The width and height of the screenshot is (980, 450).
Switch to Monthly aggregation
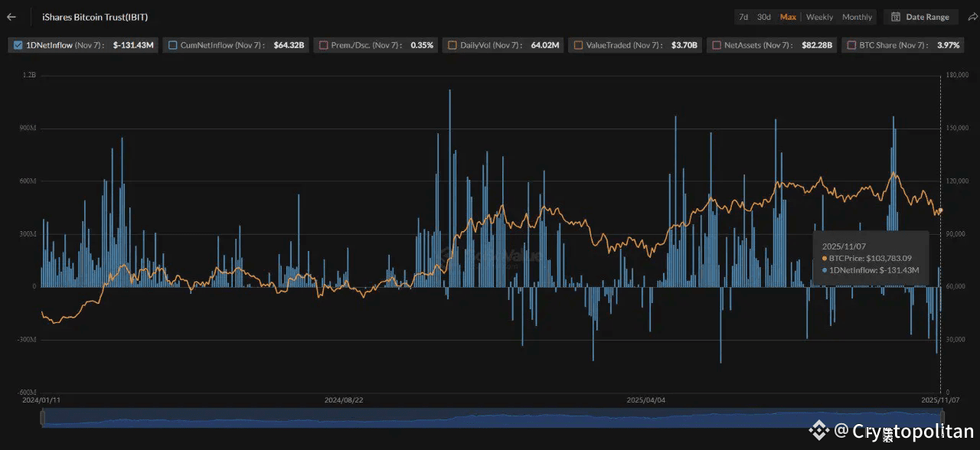coord(857,17)
